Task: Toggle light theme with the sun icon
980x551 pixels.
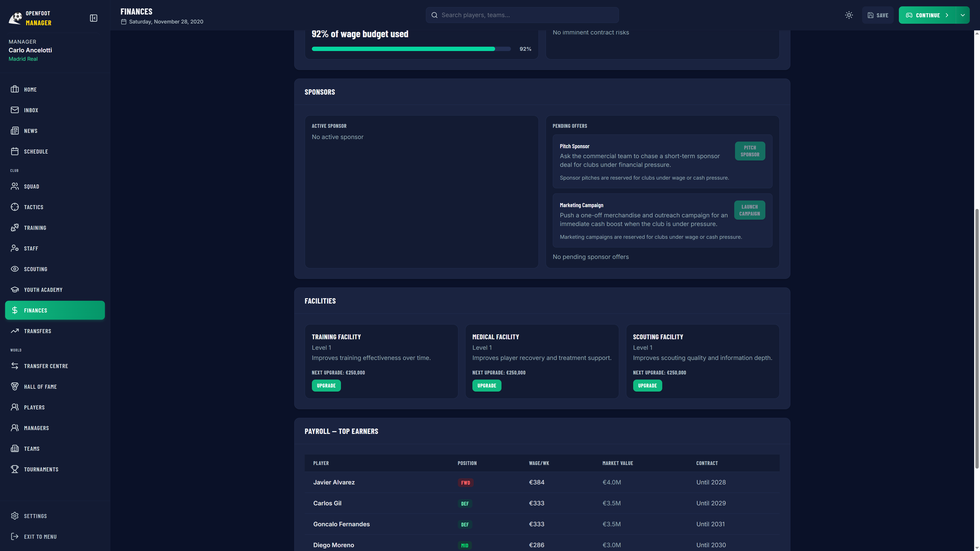Action: coord(849,15)
